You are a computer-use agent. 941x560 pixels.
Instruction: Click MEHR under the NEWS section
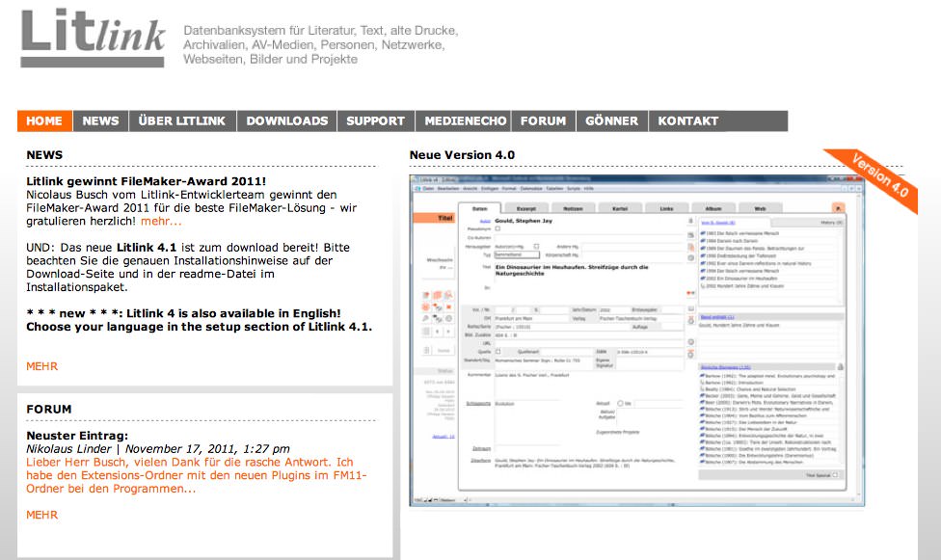tap(42, 366)
